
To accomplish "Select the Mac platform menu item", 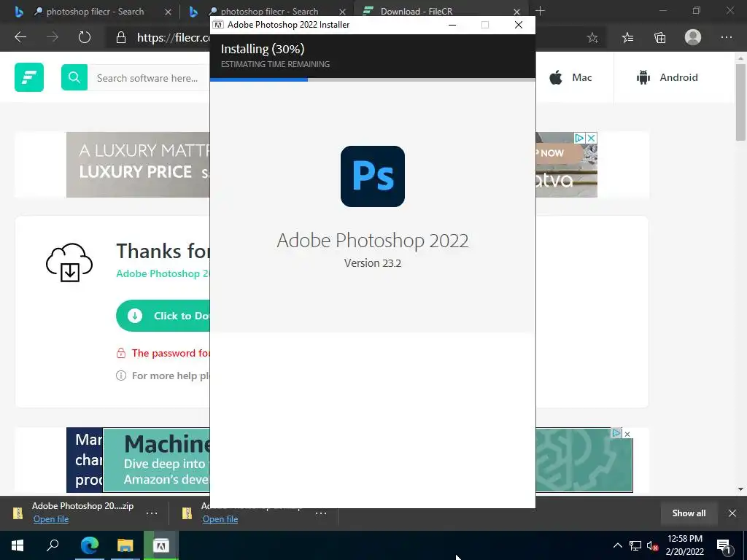I will coord(570,77).
